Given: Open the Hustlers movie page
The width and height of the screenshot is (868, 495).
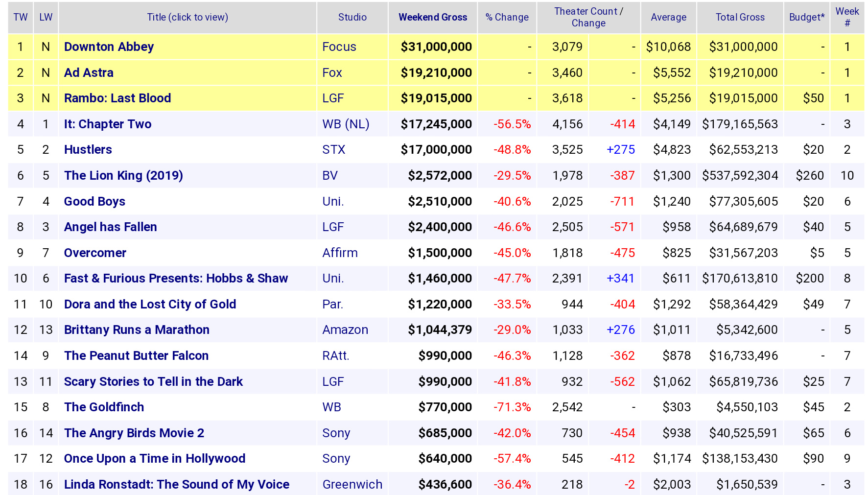Looking at the screenshot, I should click(x=88, y=150).
